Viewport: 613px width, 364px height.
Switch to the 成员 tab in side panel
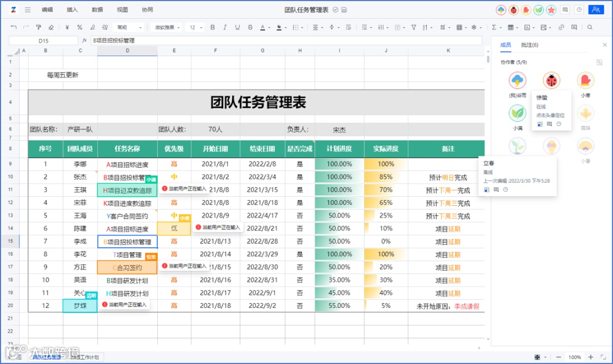506,45
